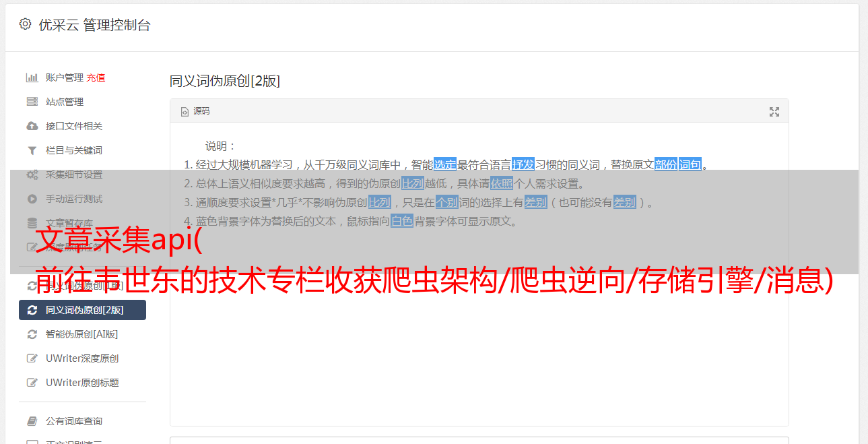This screenshot has height=444, width=868.
Task: Click the 源码 source code icon
Action: [x=185, y=112]
